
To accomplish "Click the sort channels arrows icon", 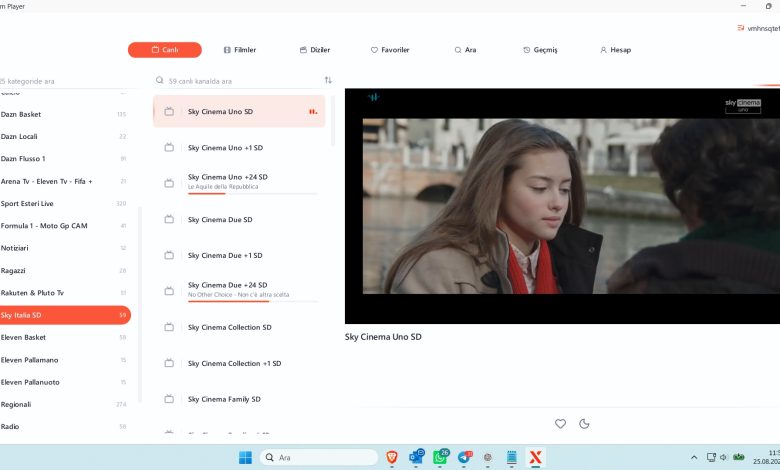I will 328,80.
